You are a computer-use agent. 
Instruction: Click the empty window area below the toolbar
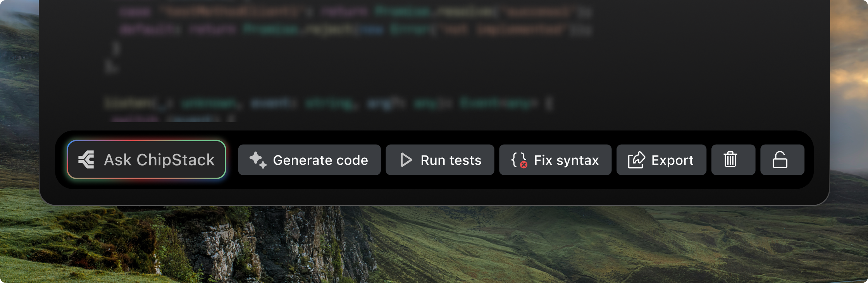pyautogui.click(x=426, y=197)
